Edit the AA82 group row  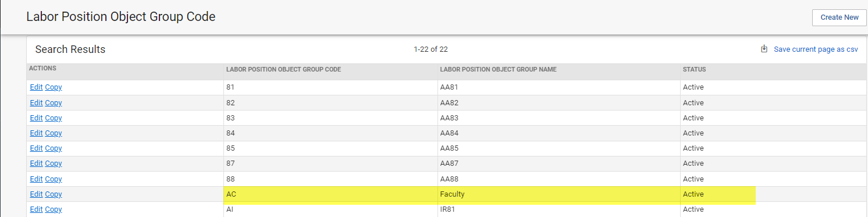pyautogui.click(x=36, y=103)
